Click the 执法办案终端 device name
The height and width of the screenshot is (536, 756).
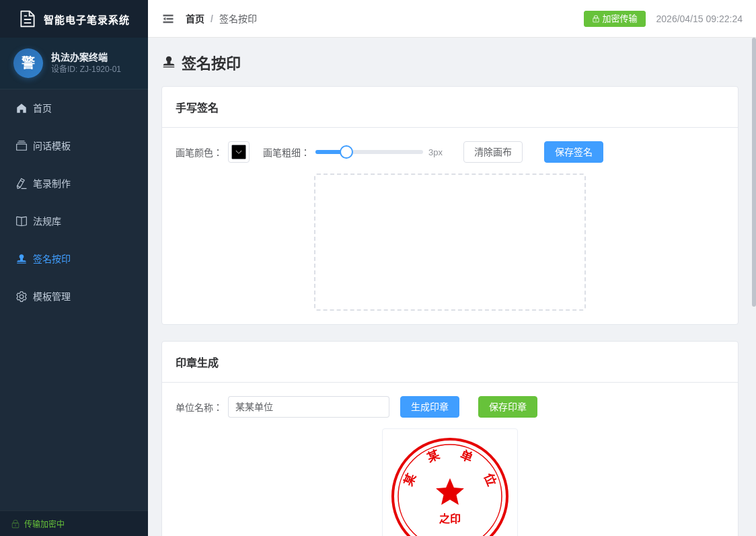pyautogui.click(x=79, y=57)
